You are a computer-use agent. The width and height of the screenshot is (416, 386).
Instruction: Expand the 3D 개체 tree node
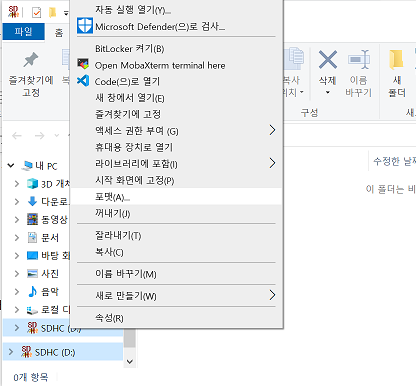point(17,183)
